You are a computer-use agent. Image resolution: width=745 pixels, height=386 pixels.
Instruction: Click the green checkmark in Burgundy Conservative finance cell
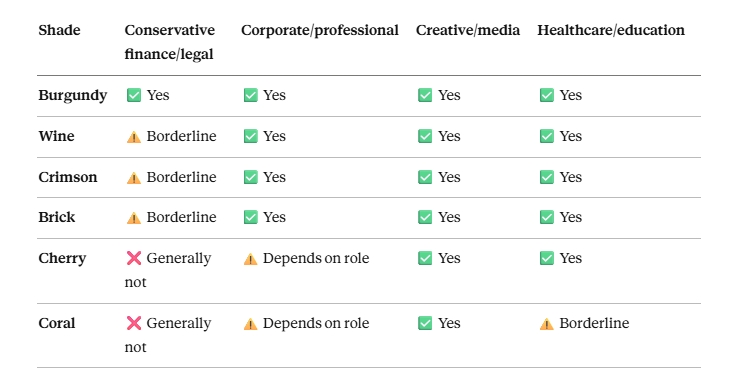click(x=134, y=95)
